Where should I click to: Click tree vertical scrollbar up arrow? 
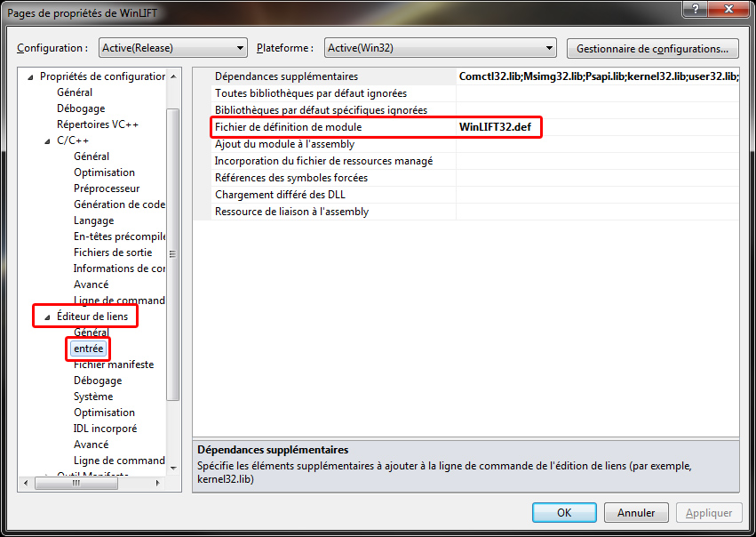[x=173, y=76]
